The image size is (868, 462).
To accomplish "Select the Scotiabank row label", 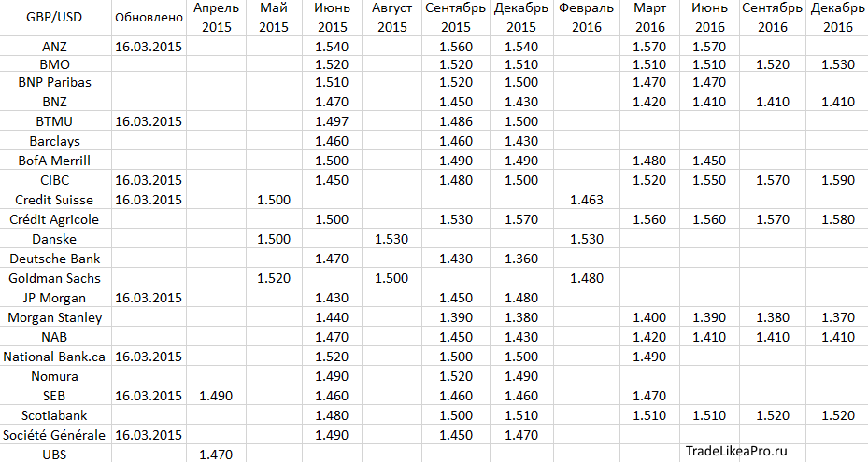I will (x=54, y=415).
